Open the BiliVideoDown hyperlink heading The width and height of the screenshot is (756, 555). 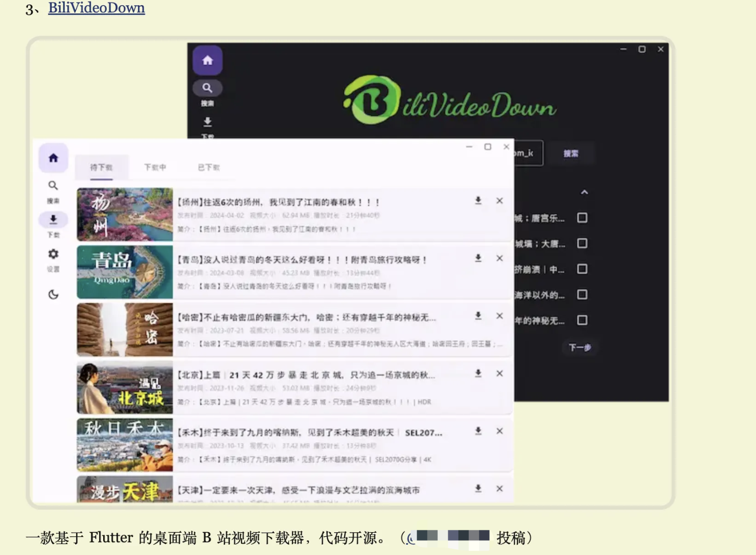click(96, 8)
